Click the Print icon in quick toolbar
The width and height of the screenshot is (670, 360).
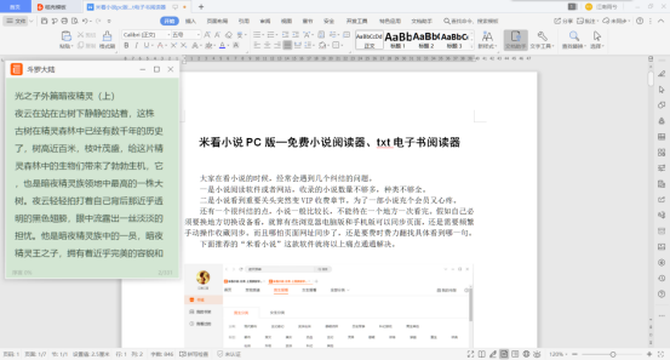tap(64, 21)
